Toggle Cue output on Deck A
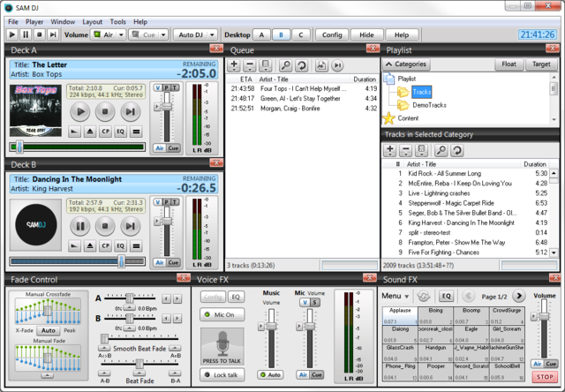The image size is (565, 392). tap(173, 148)
